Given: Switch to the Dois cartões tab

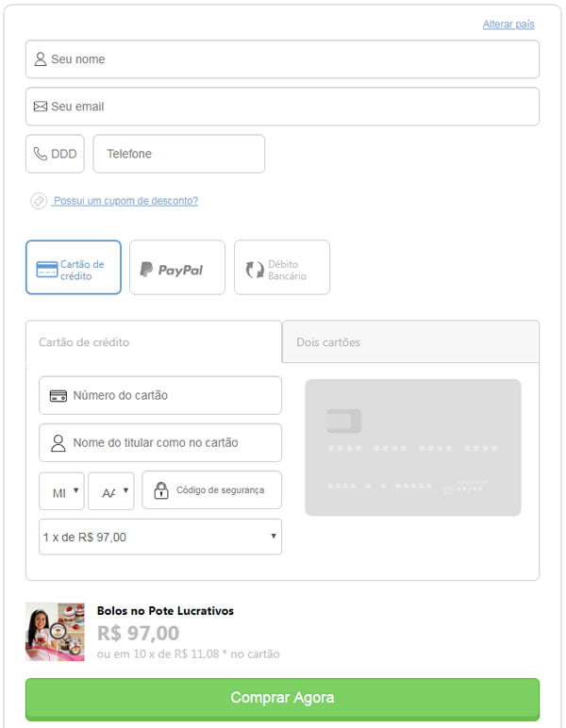Looking at the screenshot, I should [x=410, y=341].
